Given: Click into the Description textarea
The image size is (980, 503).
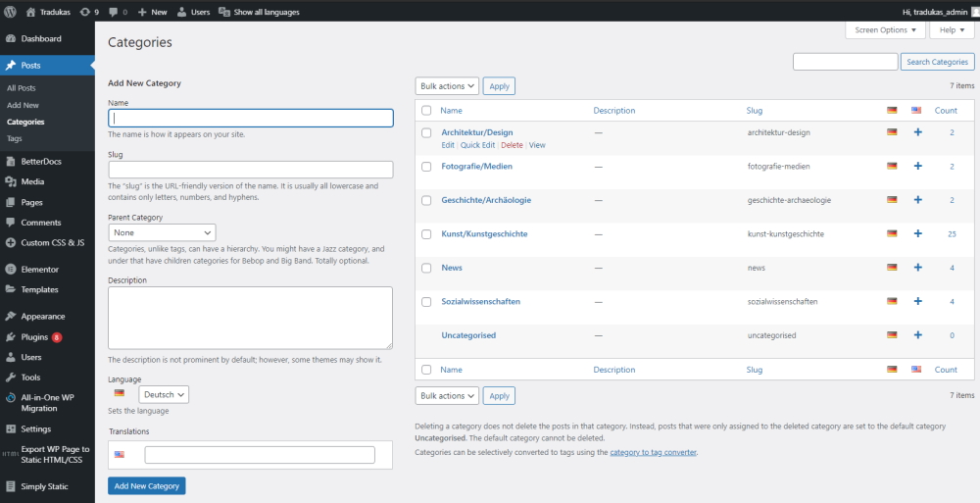Looking at the screenshot, I should click(251, 318).
